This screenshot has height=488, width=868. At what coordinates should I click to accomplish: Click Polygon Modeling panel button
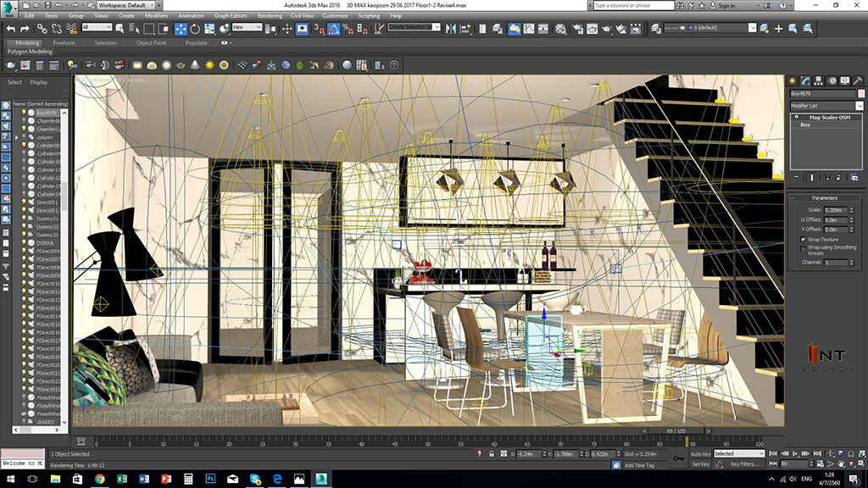[30, 52]
